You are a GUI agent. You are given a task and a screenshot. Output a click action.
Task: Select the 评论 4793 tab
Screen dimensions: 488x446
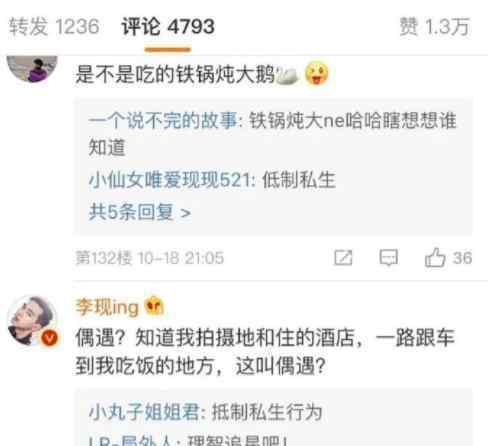pyautogui.click(x=168, y=27)
